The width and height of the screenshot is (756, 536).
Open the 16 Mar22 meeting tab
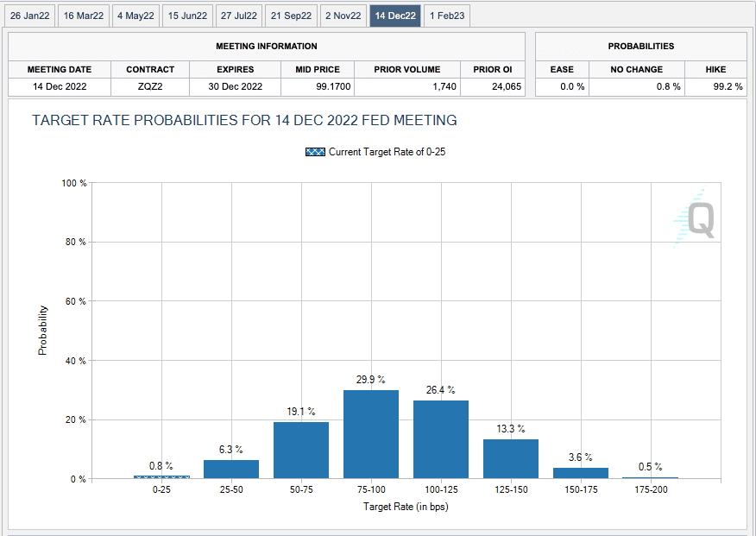(x=84, y=16)
